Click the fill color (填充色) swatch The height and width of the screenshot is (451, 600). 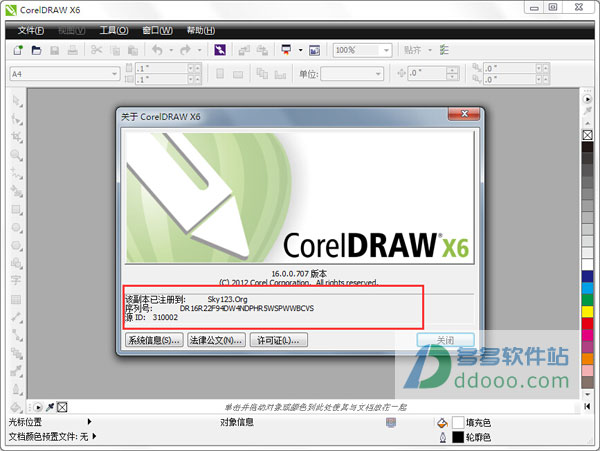click(x=458, y=422)
